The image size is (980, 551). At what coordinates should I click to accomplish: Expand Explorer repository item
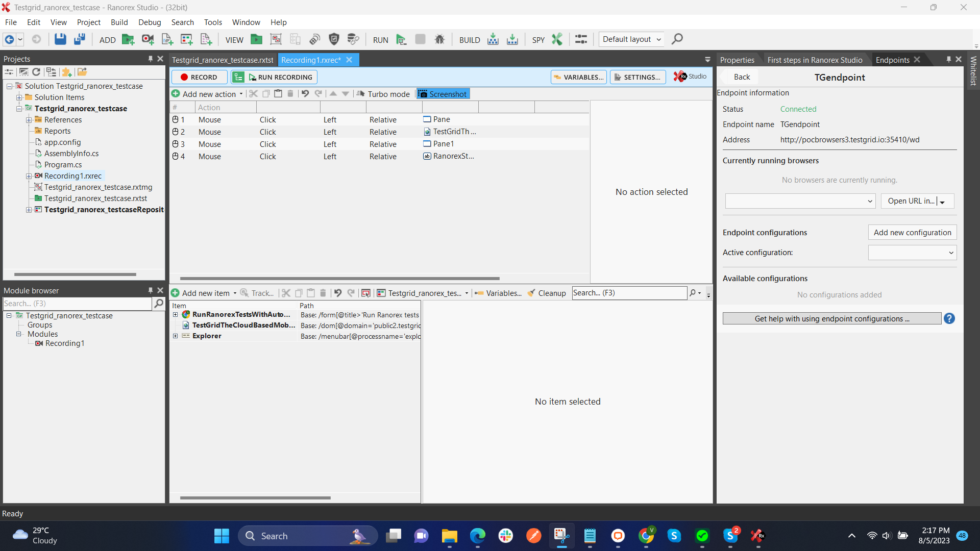176,336
